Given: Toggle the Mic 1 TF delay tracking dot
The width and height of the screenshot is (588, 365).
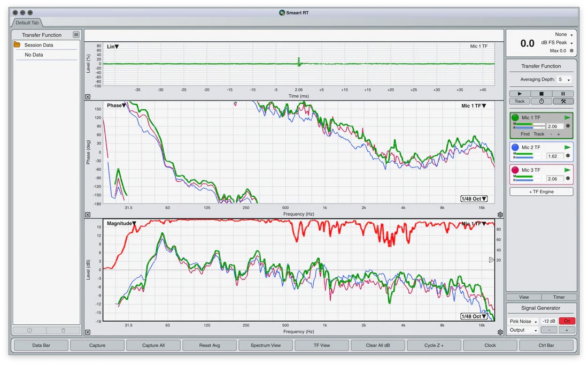Looking at the screenshot, I should click(568, 126).
